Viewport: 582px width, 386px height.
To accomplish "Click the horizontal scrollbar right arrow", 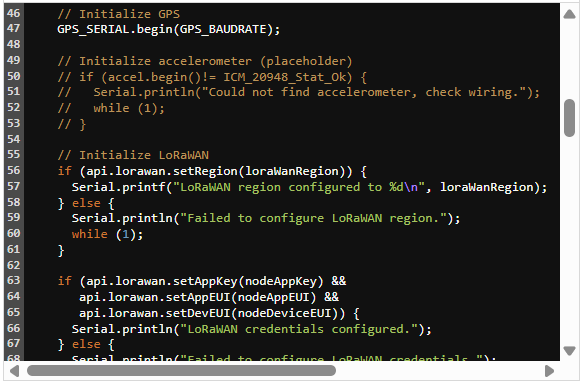I will (549, 371).
